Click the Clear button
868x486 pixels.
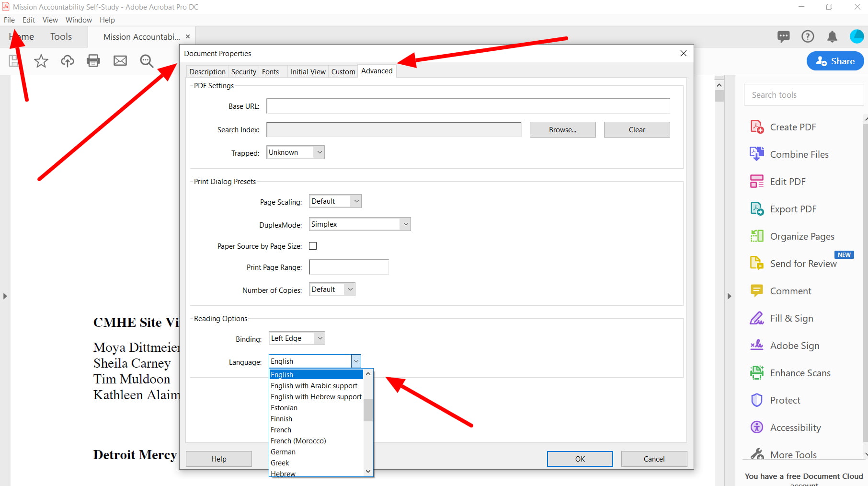click(x=637, y=129)
